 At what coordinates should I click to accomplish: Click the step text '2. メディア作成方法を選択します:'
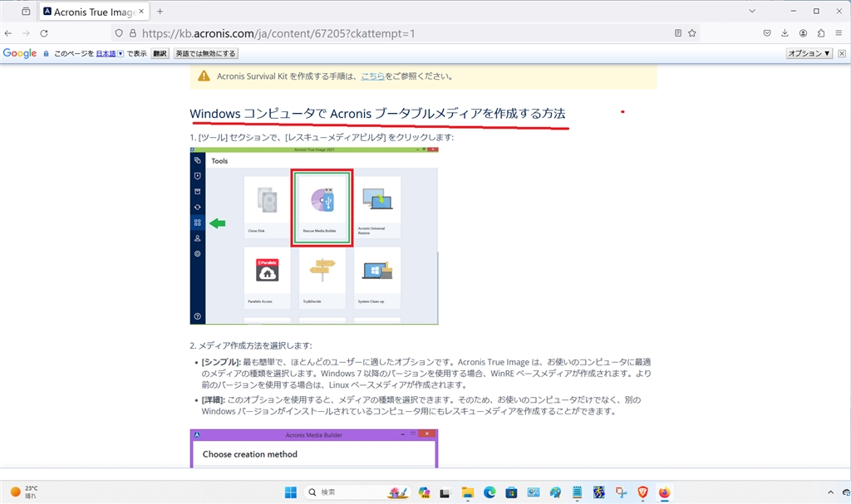tap(251, 345)
